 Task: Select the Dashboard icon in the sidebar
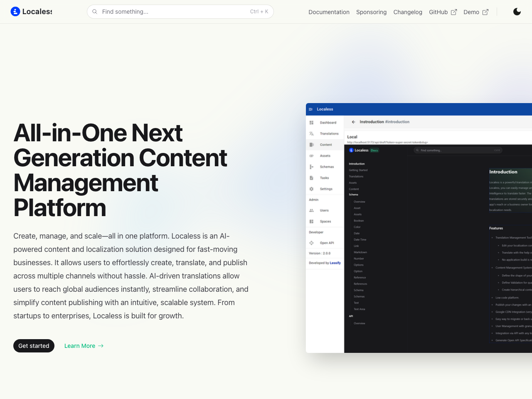tap(311, 122)
